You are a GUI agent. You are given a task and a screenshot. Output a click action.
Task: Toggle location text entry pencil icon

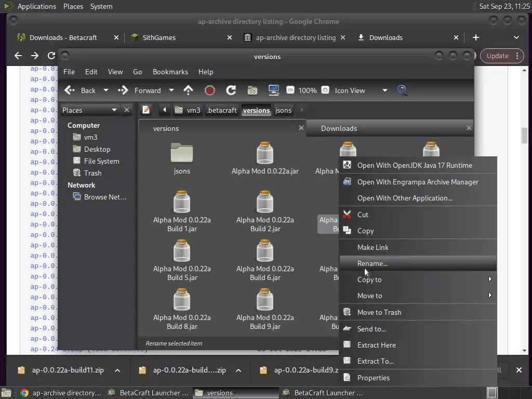click(146, 110)
